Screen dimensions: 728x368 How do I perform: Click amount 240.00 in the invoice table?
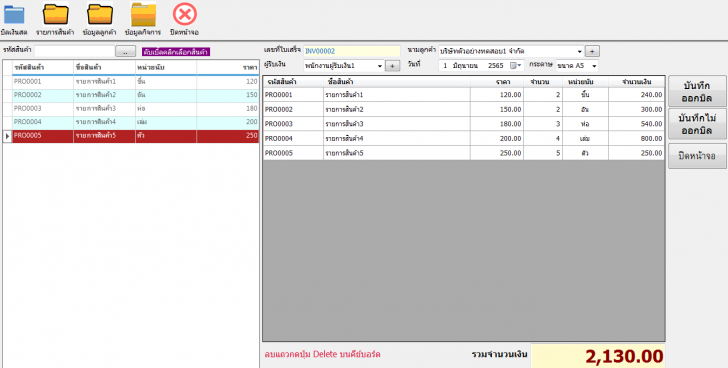coord(651,95)
